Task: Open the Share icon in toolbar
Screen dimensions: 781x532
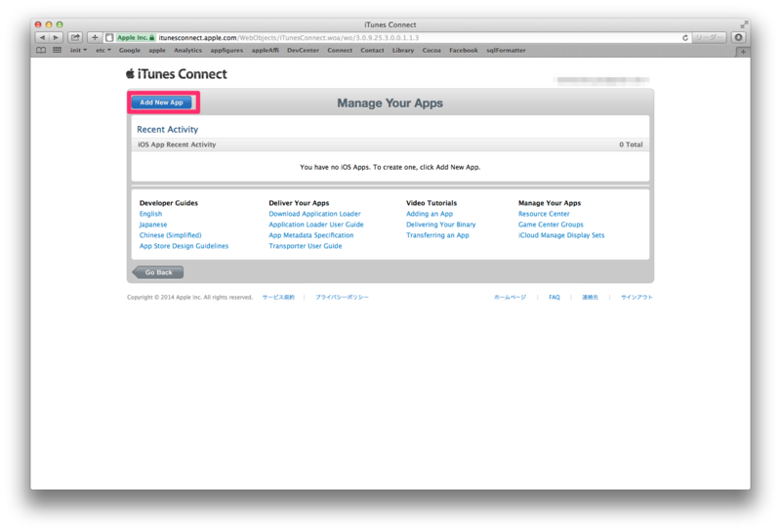Action: pyautogui.click(x=75, y=37)
